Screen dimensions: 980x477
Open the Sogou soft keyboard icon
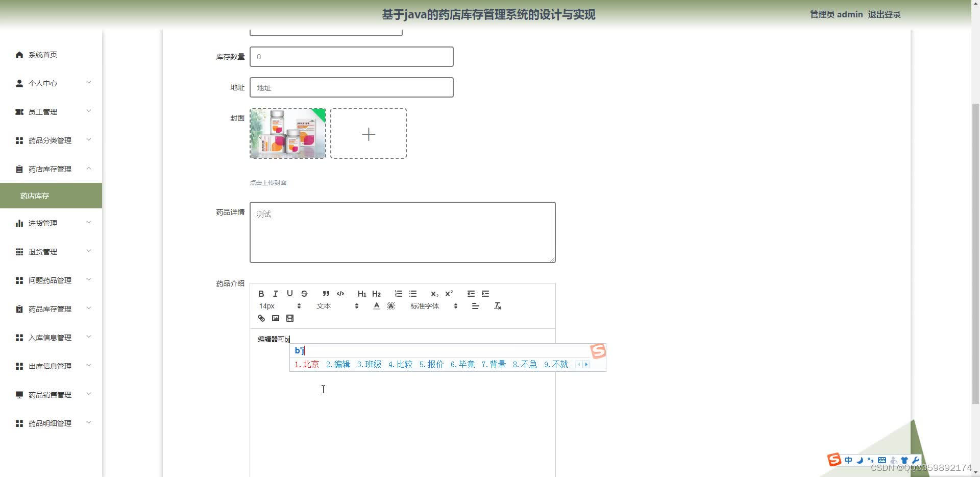pos(881,460)
